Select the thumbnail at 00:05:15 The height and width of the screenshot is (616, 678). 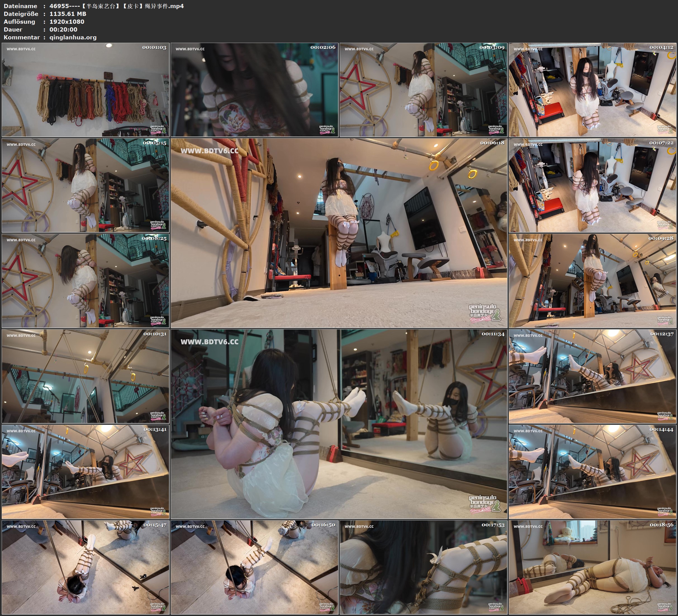85,185
